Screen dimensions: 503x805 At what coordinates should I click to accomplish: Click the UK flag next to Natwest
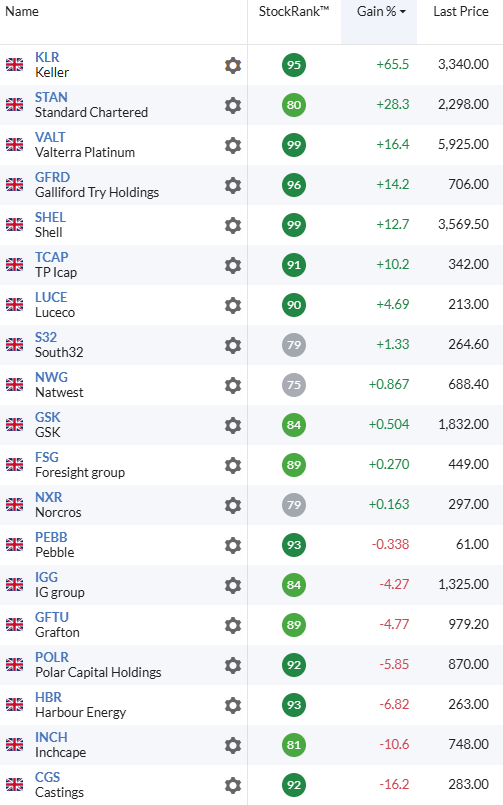14,385
